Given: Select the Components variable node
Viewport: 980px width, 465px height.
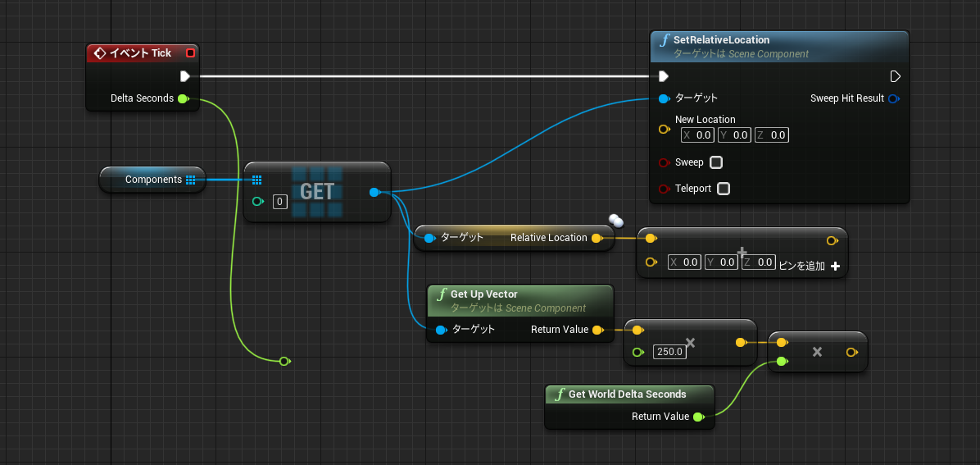Looking at the screenshot, I should 152,180.
